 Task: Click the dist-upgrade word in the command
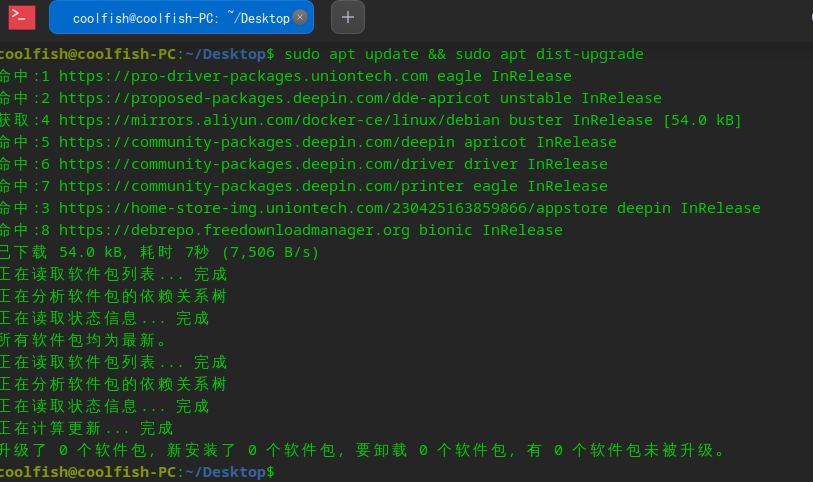point(590,54)
